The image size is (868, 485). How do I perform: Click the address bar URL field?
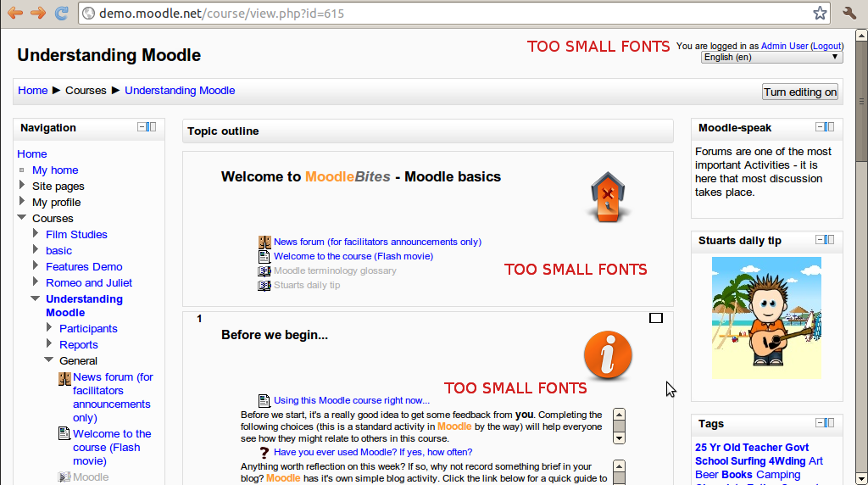click(x=454, y=13)
